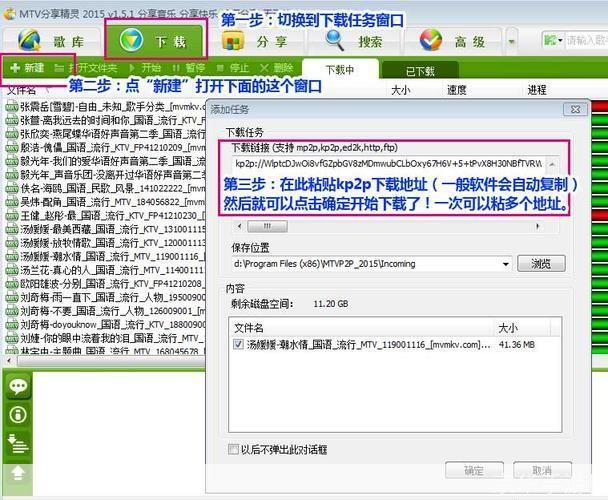
Task: Click 确定 to confirm download
Action: click(474, 471)
